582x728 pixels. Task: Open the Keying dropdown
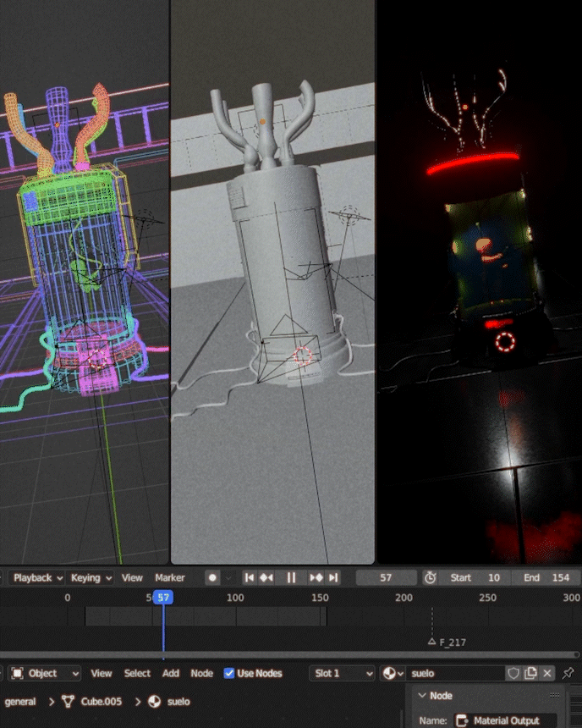91,577
